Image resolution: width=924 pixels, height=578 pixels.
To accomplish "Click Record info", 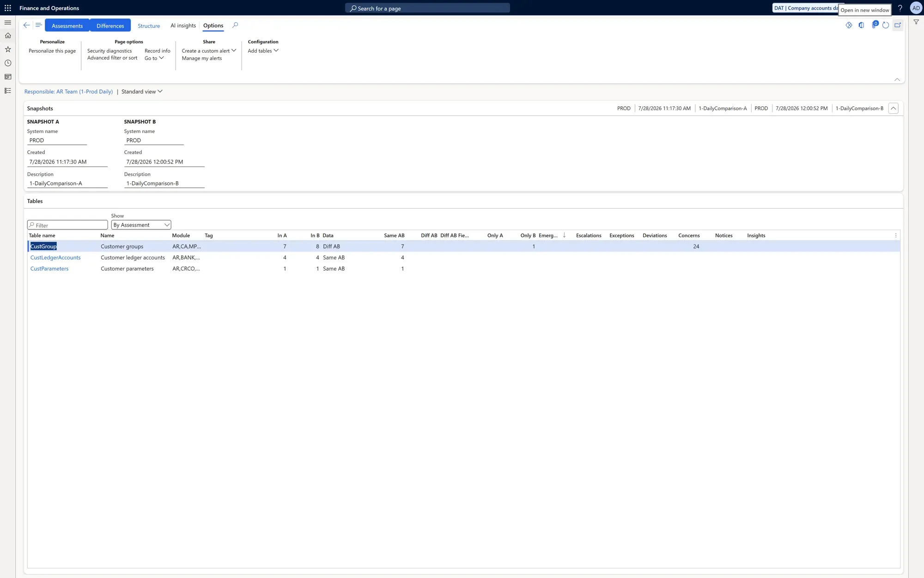I will pyautogui.click(x=158, y=51).
